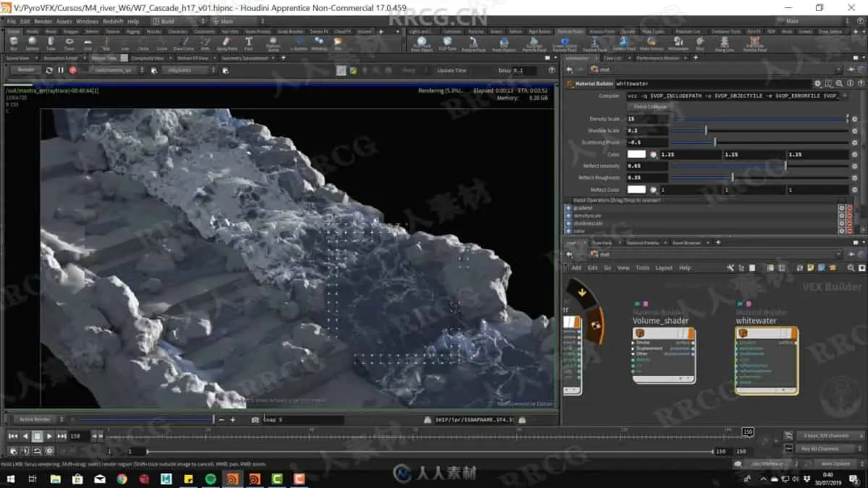Open the Build desktop dropdown
The height and width of the screenshot is (488, 868).
click(x=174, y=22)
